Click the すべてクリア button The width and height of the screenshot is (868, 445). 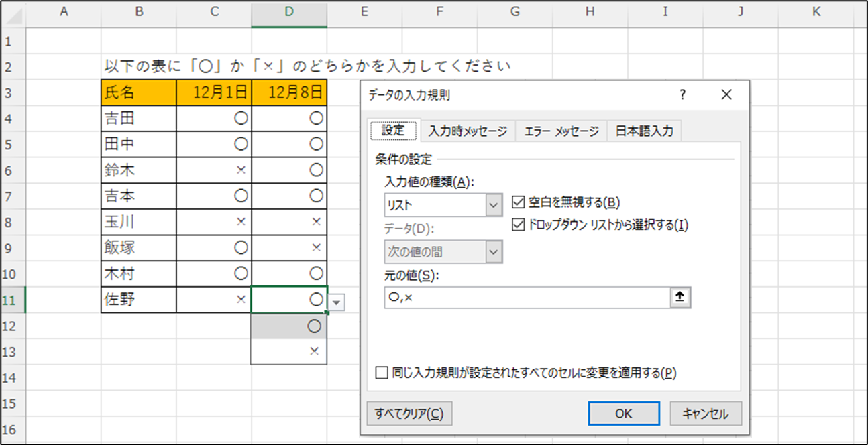[409, 414]
